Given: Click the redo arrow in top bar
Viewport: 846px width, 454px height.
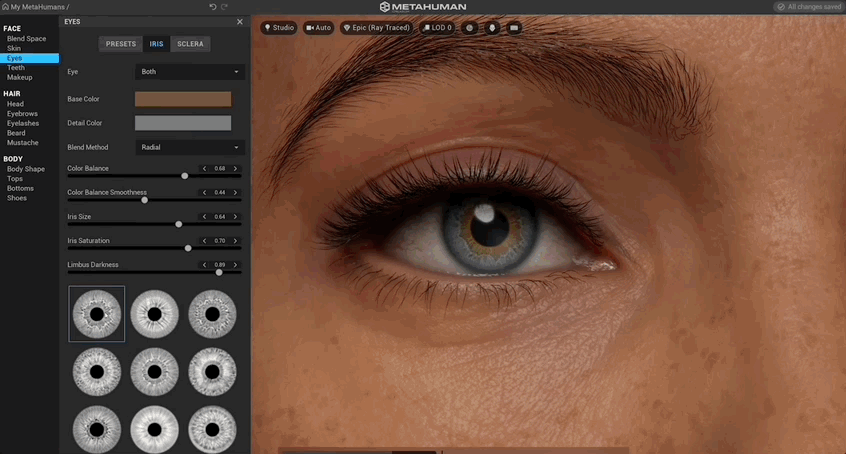Looking at the screenshot, I should tap(224, 7).
